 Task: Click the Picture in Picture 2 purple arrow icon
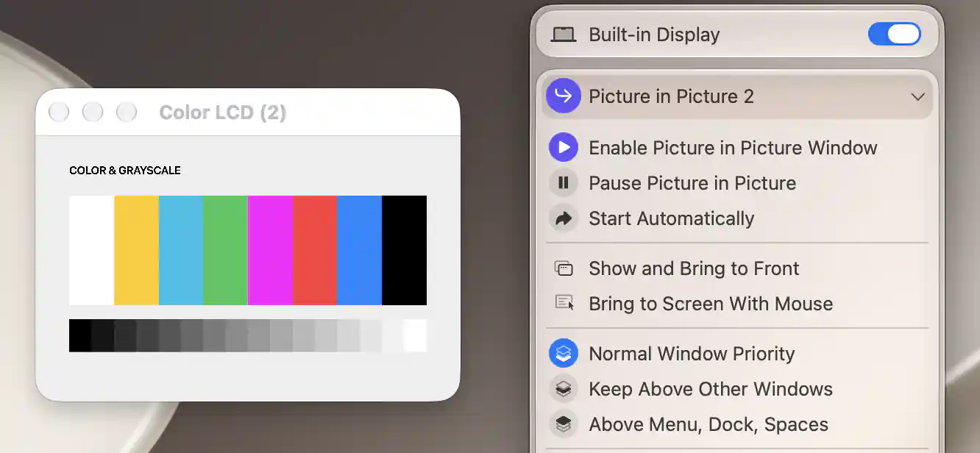(564, 96)
